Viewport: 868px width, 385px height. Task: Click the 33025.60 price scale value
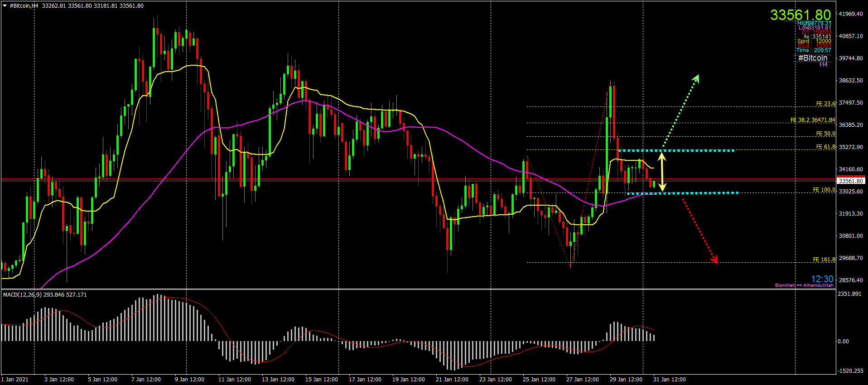click(x=851, y=192)
